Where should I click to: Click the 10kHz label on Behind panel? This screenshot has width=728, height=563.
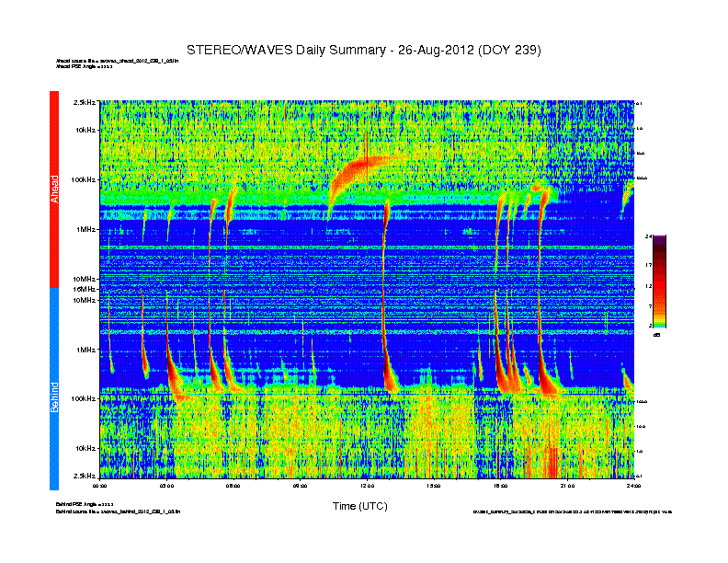tap(85, 448)
